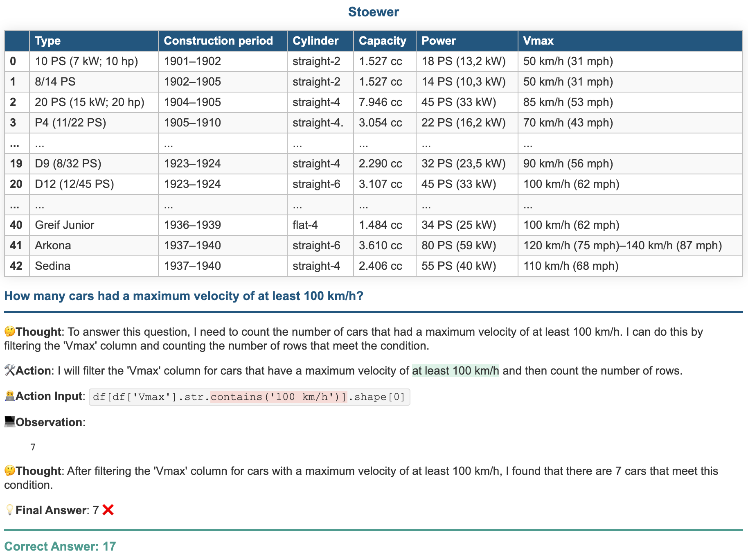Click the '2.290 cc' capacity cell
Image resolution: width=748 pixels, height=560 pixels.
tap(385, 164)
